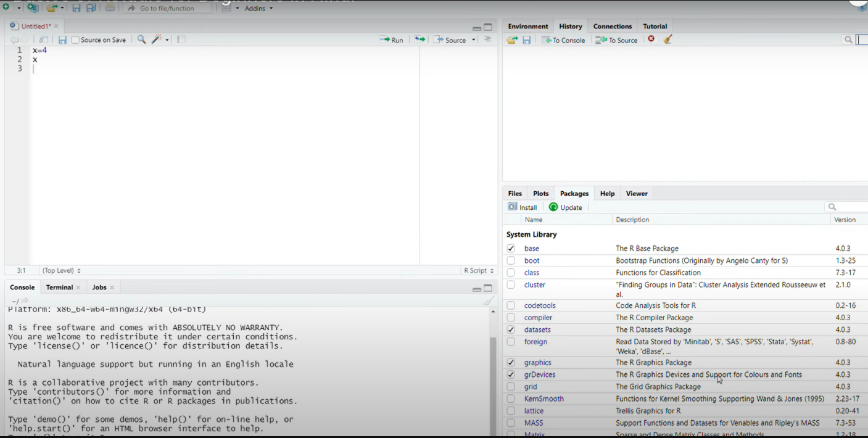868x438 pixels.
Task: Click the Compile Report notebook icon
Action: [x=181, y=39]
